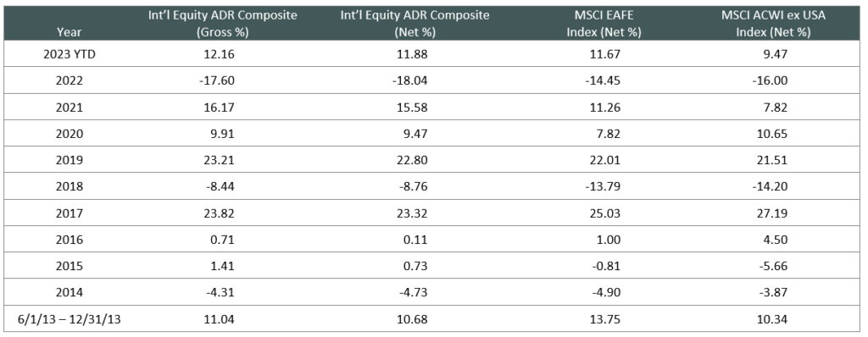868x337 pixels.
Task: Select the 2023 YTD row label
Action: pos(70,54)
